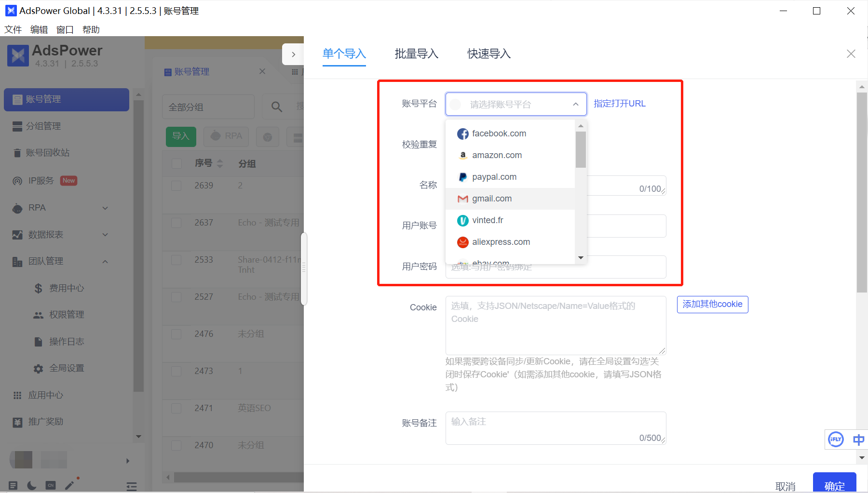Screen dimensions: 868x493
Task: Click the notes icon in bottom bar
Action: coord(13,485)
